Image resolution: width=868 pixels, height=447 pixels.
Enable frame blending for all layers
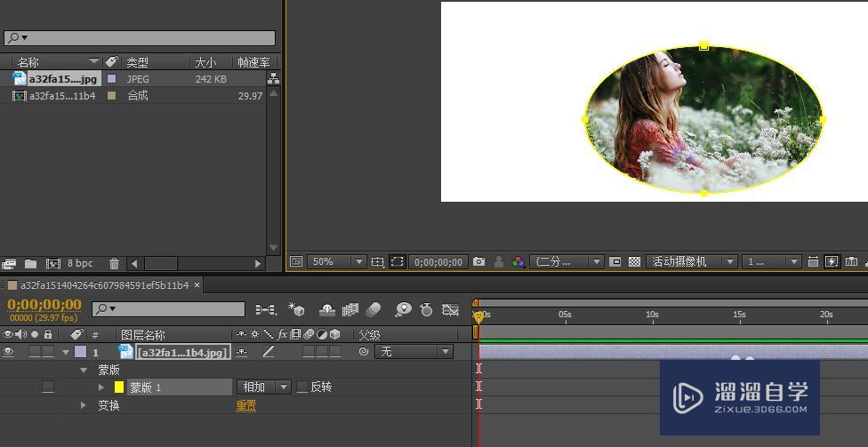tap(350, 310)
